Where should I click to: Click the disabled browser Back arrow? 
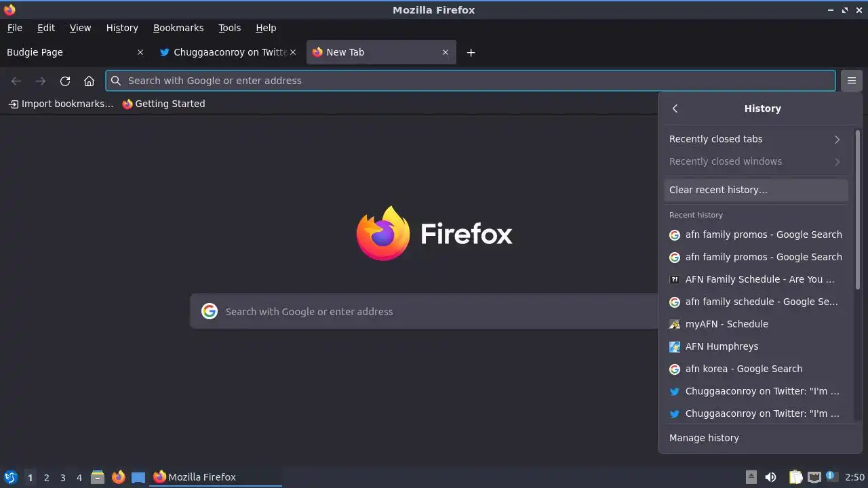coord(16,81)
